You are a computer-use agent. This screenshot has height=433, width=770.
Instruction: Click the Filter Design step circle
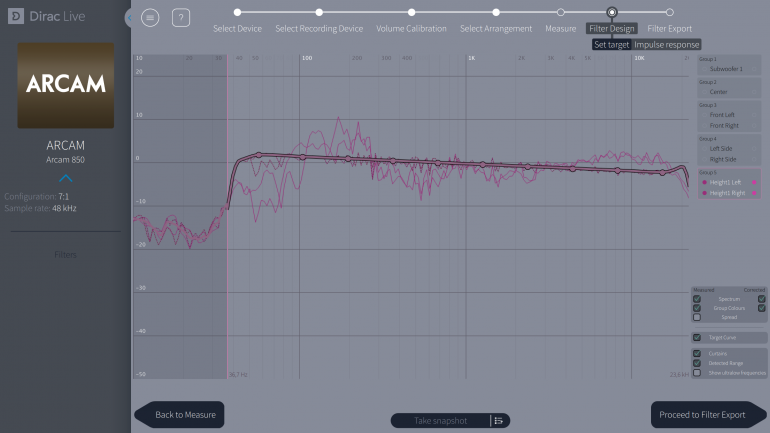[x=612, y=12]
